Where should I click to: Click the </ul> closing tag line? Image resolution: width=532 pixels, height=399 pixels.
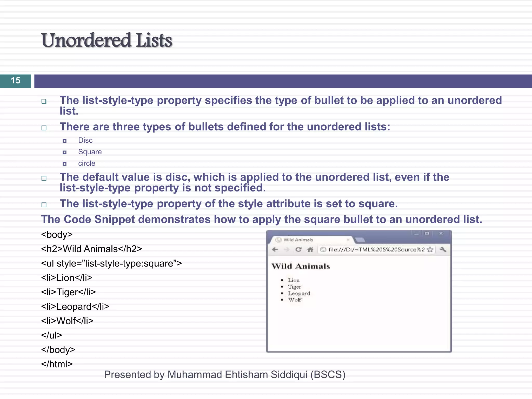pyautogui.click(x=52, y=335)
